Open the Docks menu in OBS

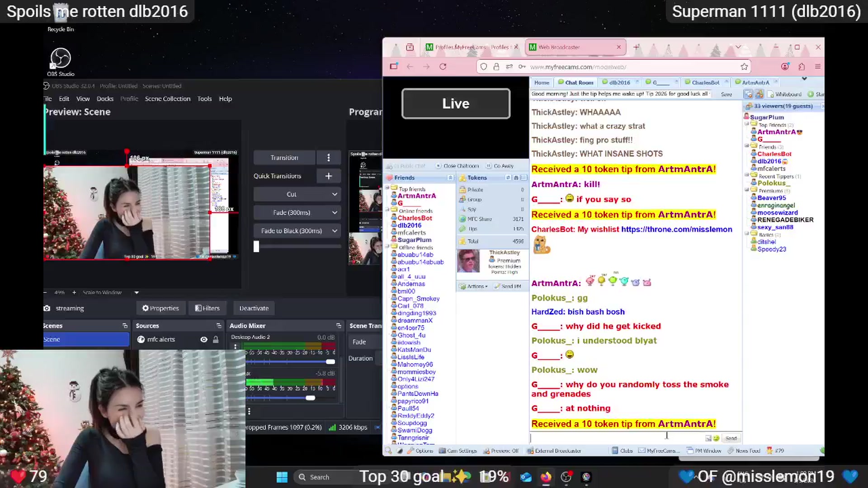click(105, 99)
